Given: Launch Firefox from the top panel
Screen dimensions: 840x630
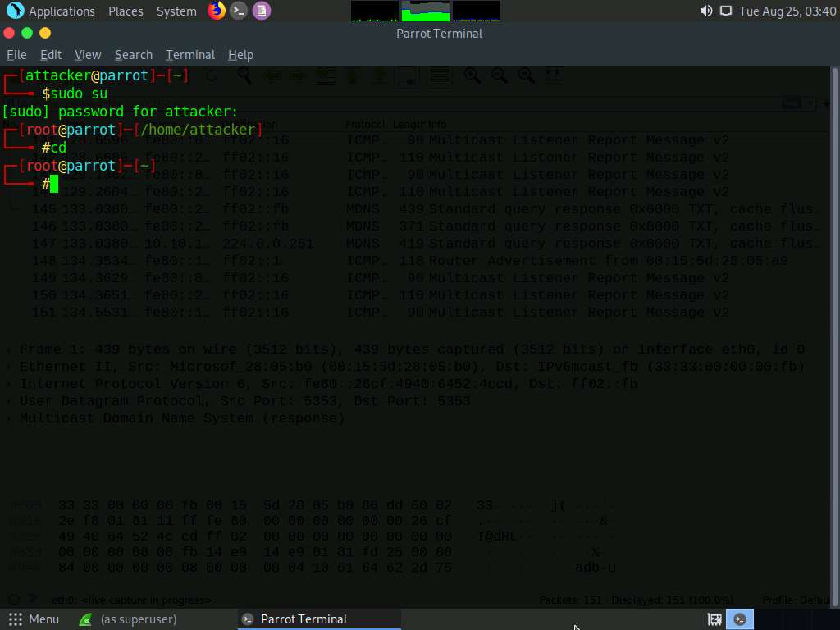Looking at the screenshot, I should (x=217, y=11).
